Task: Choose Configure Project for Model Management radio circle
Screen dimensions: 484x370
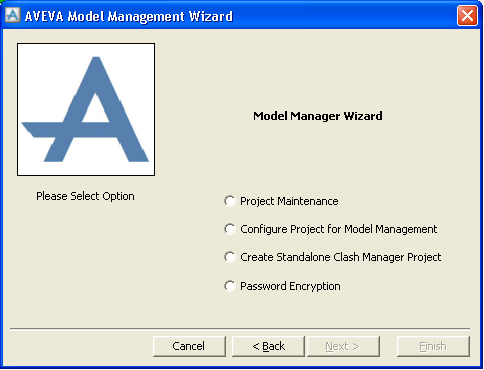Action: point(229,229)
